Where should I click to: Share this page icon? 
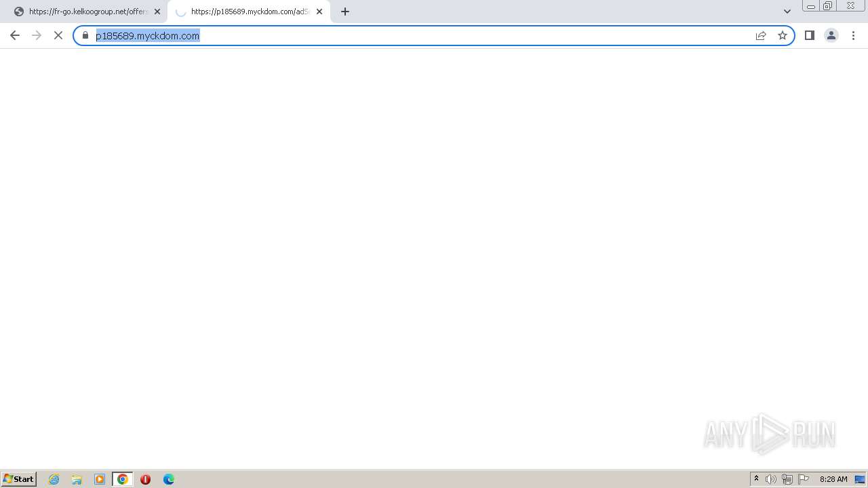(761, 35)
